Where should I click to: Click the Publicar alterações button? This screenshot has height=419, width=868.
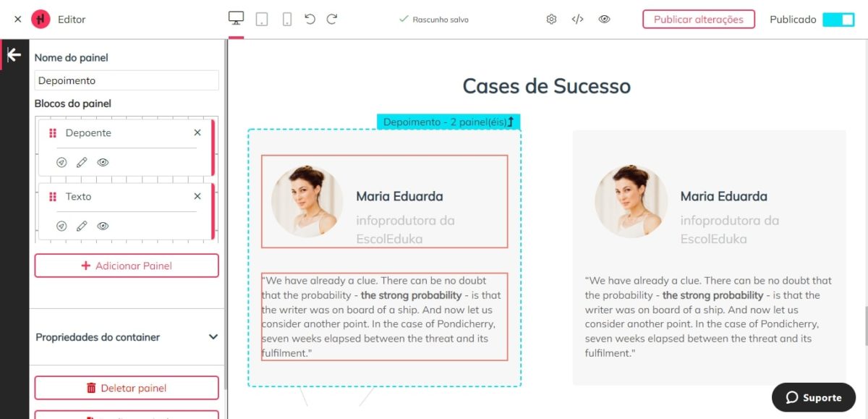click(x=699, y=20)
